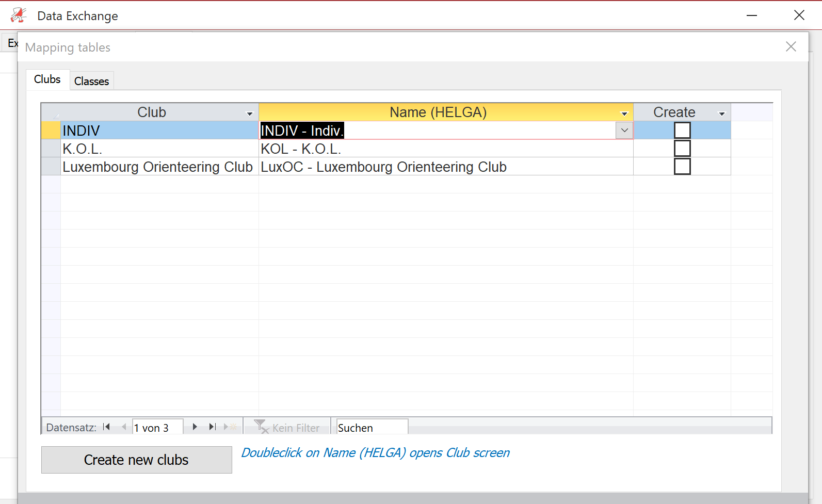This screenshot has height=504, width=822.
Task: Open the Club column filter dropdown
Action: coord(250,113)
